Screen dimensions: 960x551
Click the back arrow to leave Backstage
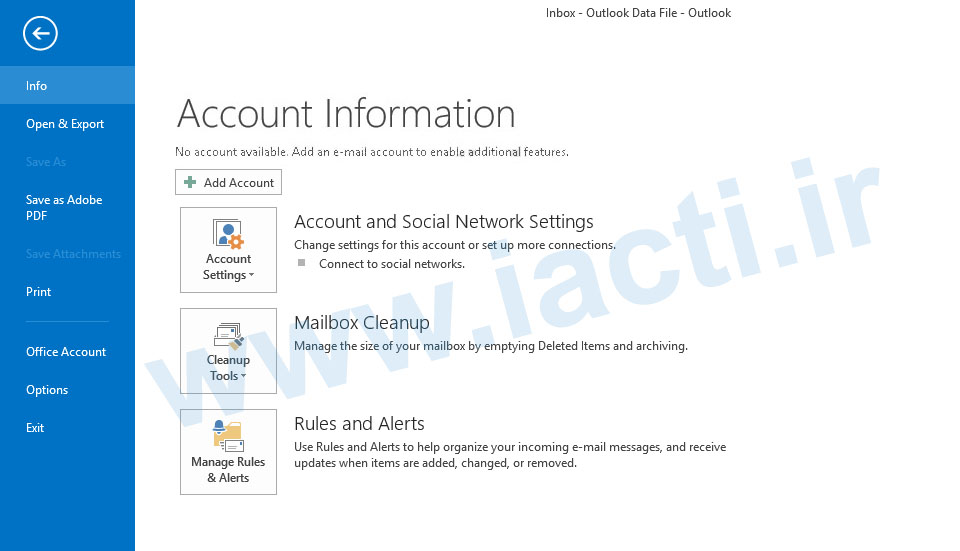[x=40, y=34]
